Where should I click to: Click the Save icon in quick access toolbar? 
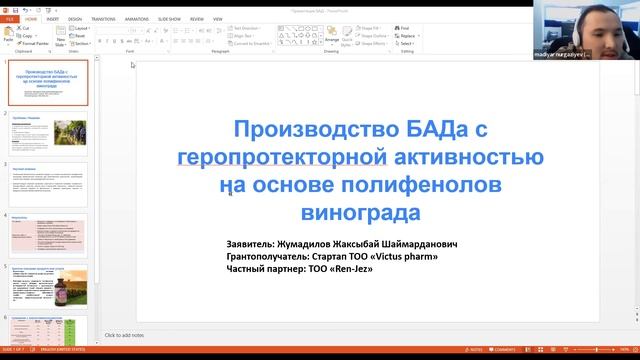pos(16,10)
